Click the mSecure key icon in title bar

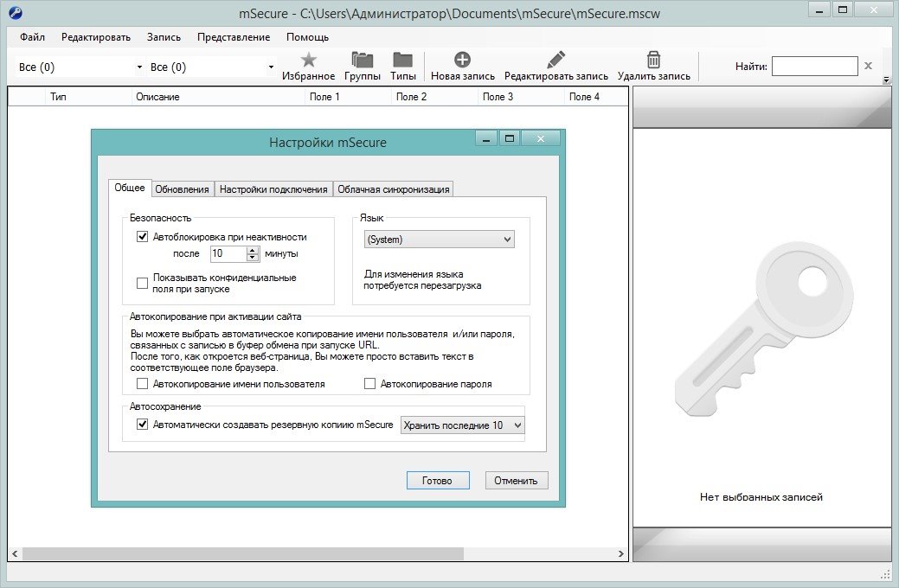point(16,13)
